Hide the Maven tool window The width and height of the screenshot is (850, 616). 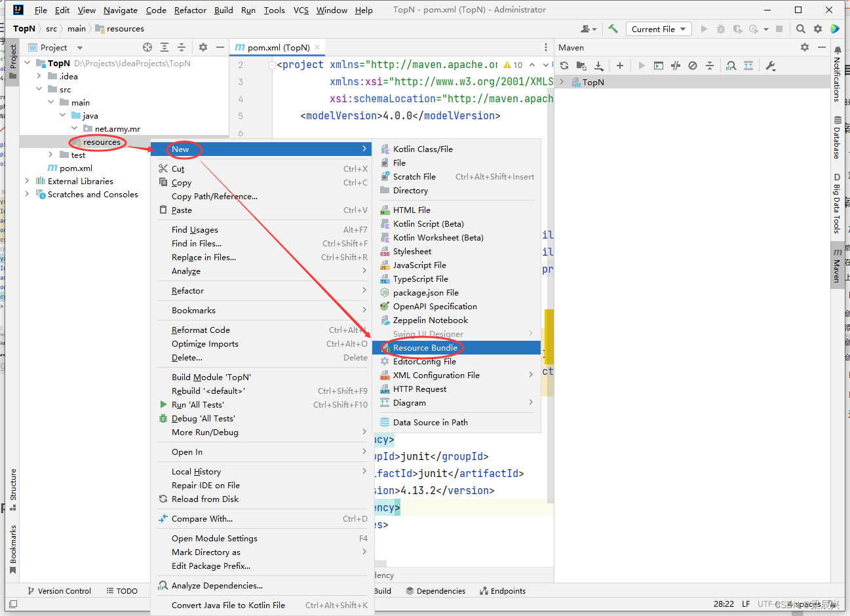(822, 47)
